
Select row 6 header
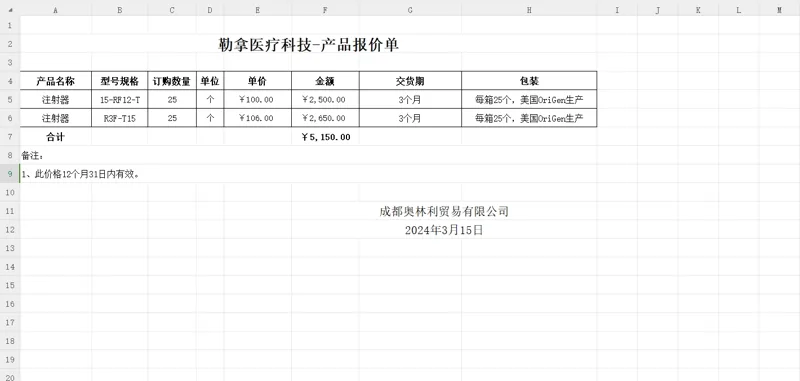click(10, 118)
